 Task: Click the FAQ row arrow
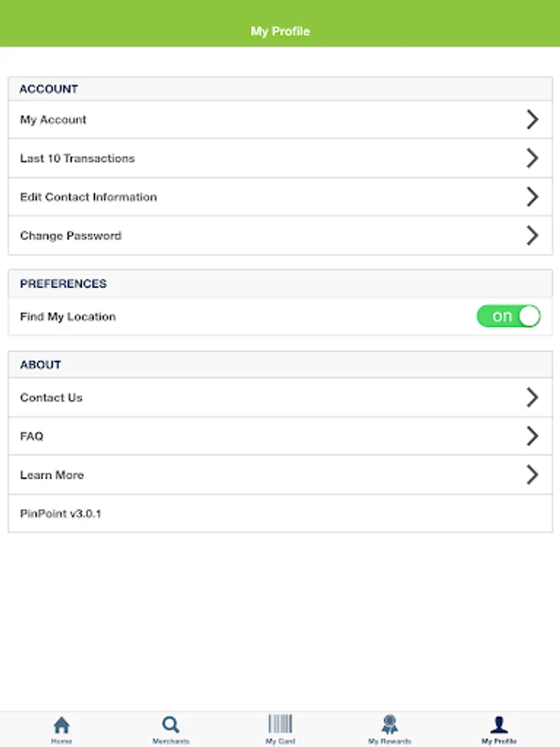coord(533,436)
